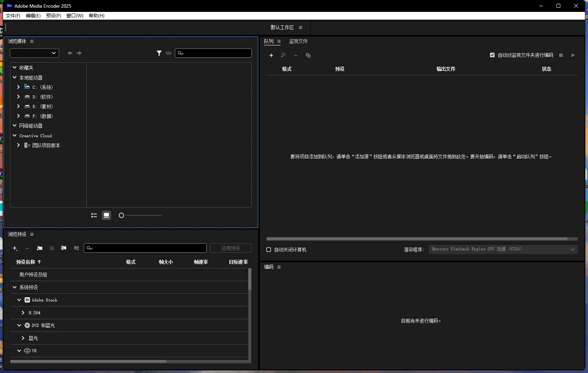Viewport: 588px width, 373px height.
Task: Expand the E: (素材) drive
Action: point(18,106)
